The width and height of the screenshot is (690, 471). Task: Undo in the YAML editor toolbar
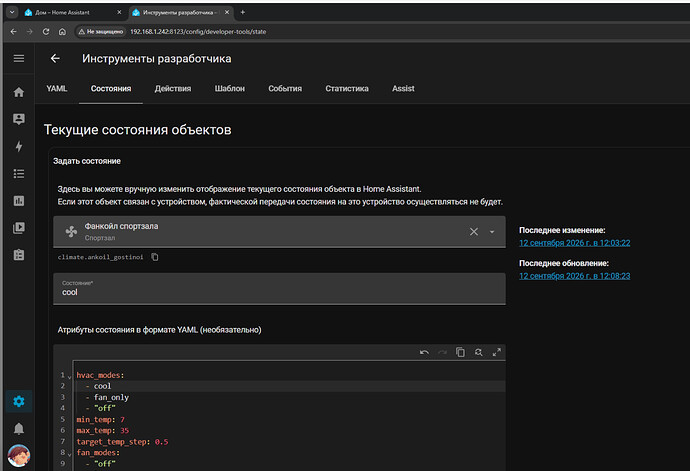(424, 353)
